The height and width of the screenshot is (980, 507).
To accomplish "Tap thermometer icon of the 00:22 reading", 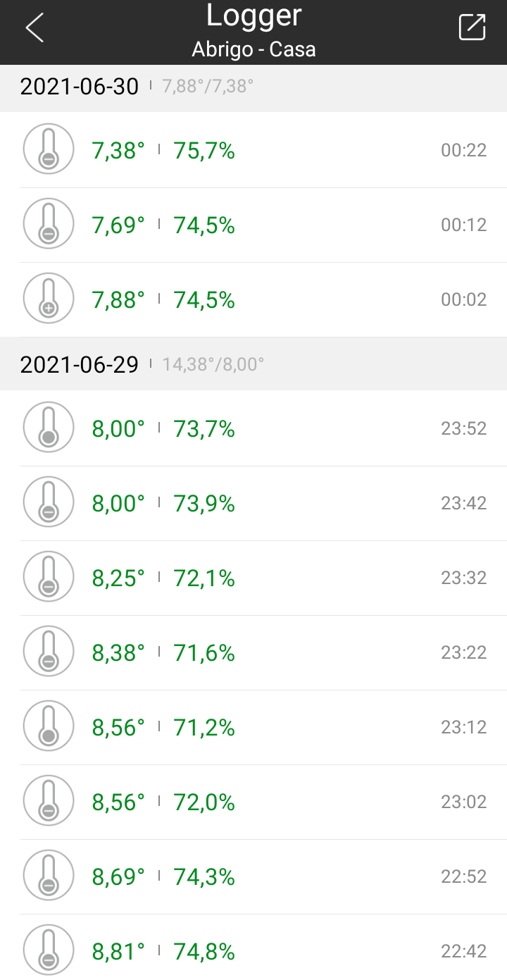I will point(49,149).
